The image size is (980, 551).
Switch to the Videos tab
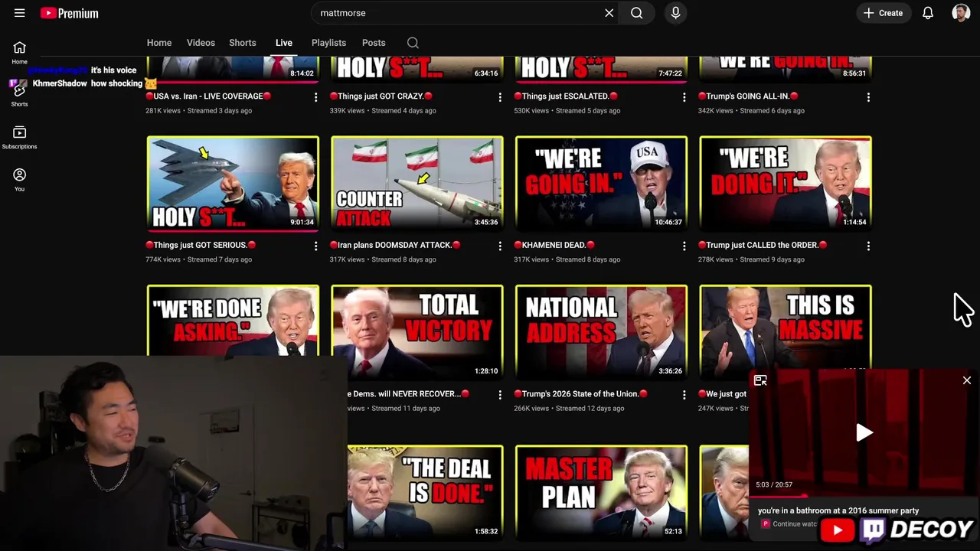click(x=201, y=43)
